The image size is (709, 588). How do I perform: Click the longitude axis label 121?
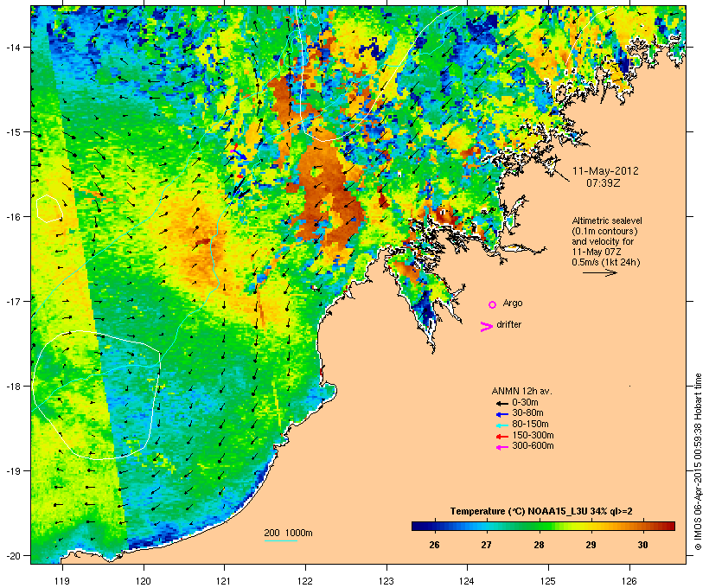[x=224, y=581]
